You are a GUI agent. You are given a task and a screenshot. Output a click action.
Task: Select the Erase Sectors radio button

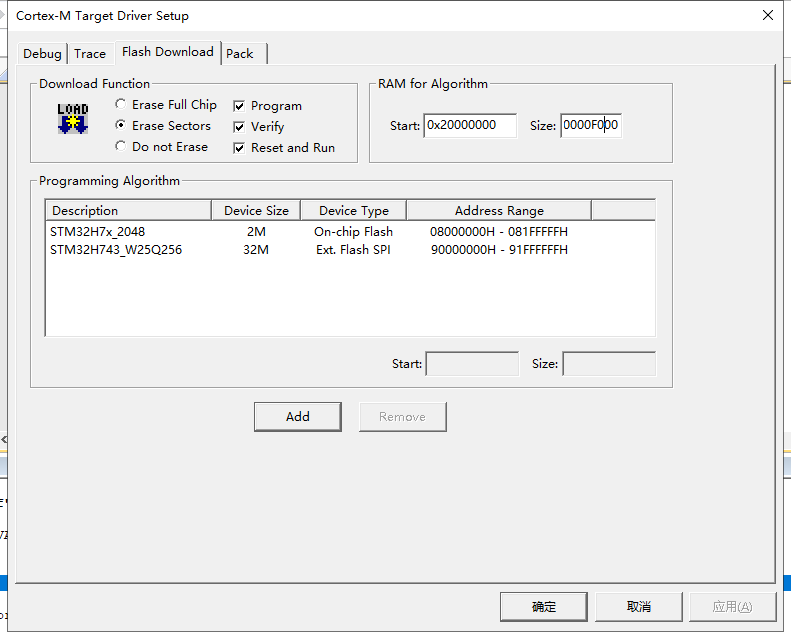(121, 126)
